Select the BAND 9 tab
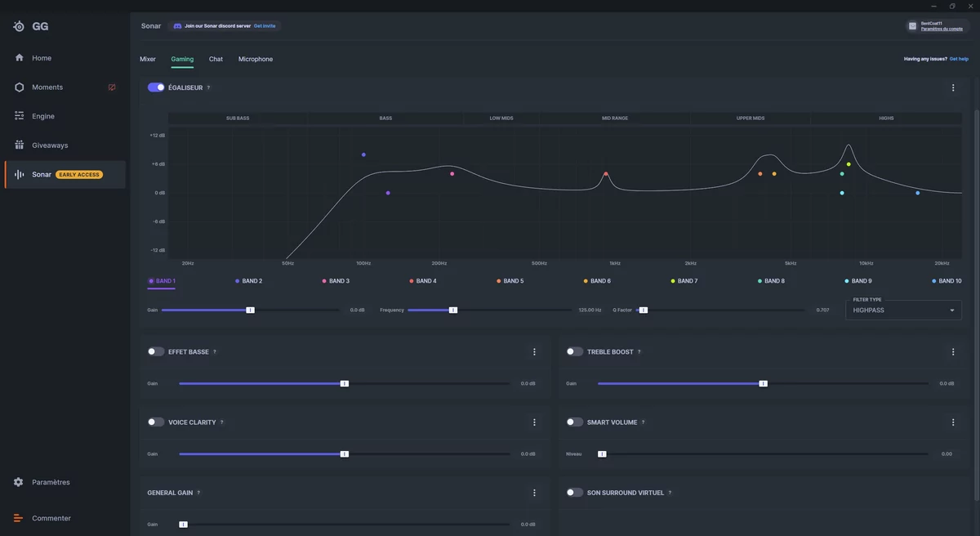The height and width of the screenshot is (536, 980). tap(858, 281)
